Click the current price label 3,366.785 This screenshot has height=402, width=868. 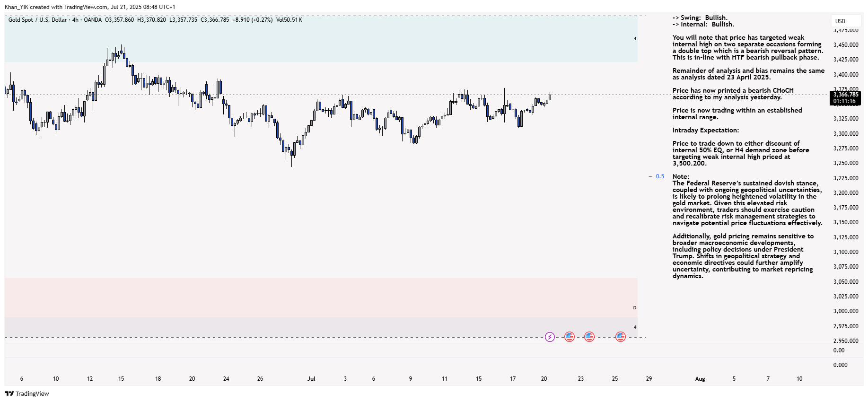click(846, 95)
